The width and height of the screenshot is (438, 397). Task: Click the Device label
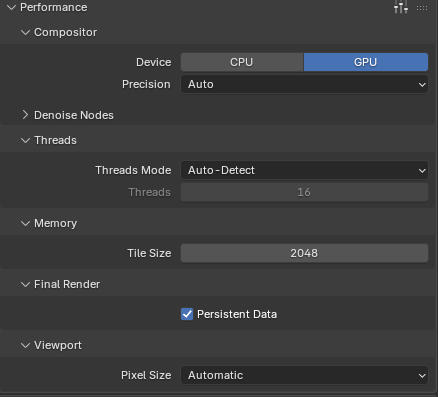[x=154, y=62]
